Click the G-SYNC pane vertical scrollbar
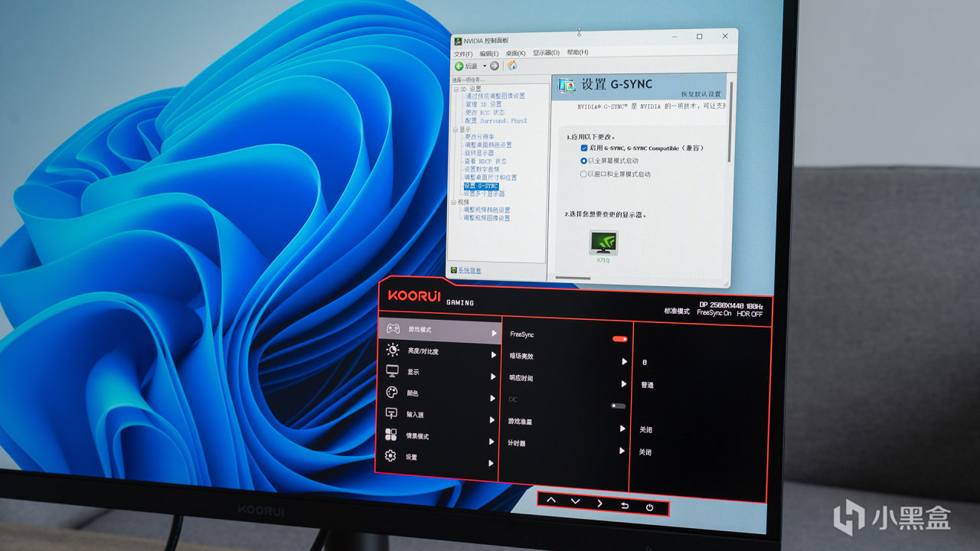The height and width of the screenshot is (551, 980). point(730,122)
